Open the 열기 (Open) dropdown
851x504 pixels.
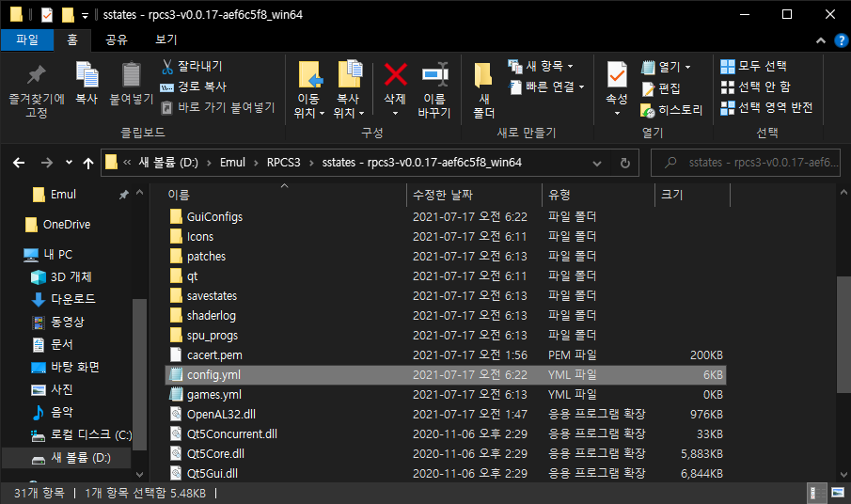coord(666,67)
